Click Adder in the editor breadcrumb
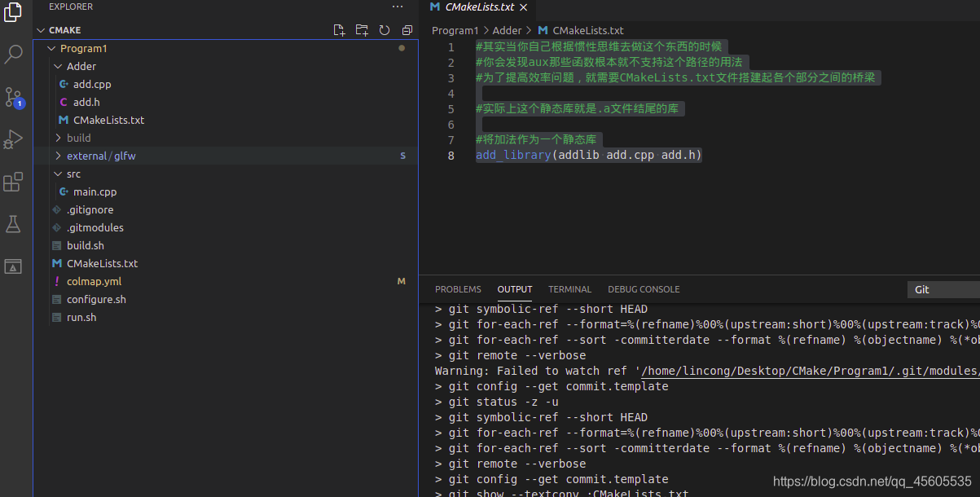Screen dimensions: 980x497 [x=507, y=30]
